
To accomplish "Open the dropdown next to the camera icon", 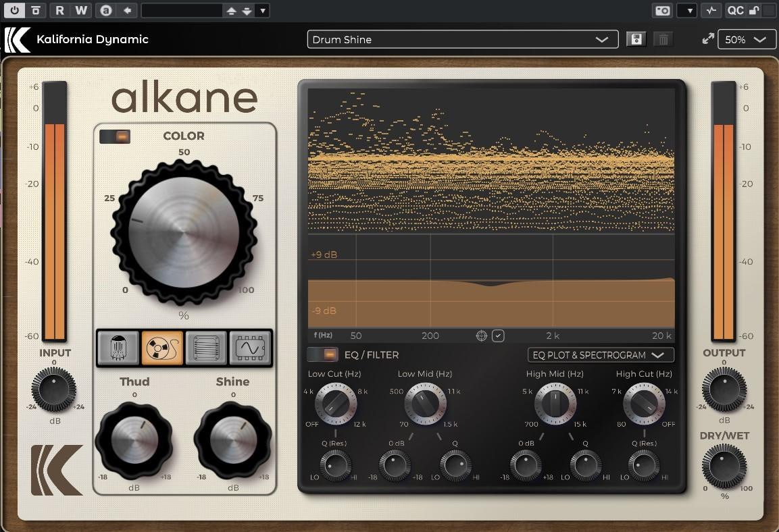I will 688,10.
